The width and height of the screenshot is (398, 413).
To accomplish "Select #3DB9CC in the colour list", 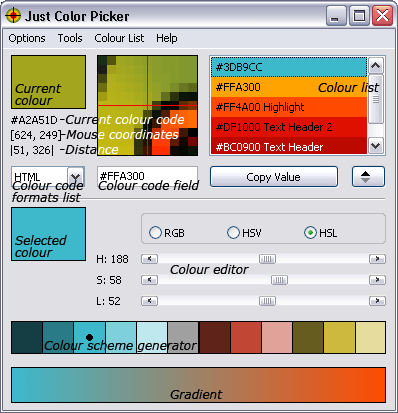I will (289, 67).
